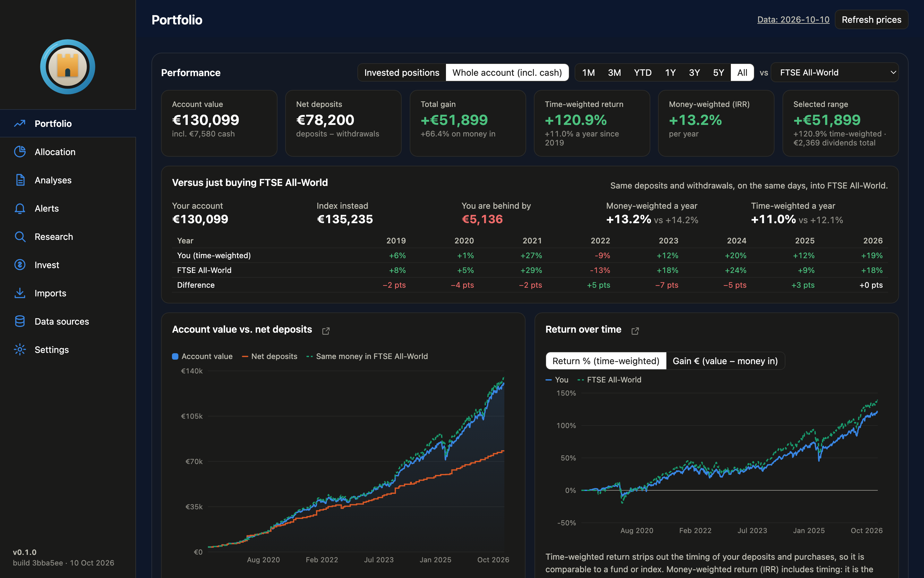Click the Analyses document icon
The image size is (924, 578).
click(20, 180)
